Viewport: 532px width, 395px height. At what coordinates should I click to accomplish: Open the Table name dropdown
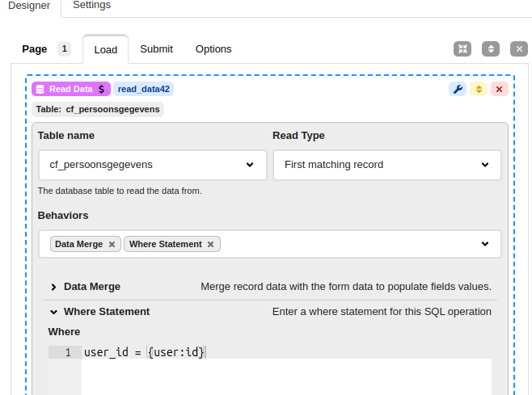[x=153, y=165]
